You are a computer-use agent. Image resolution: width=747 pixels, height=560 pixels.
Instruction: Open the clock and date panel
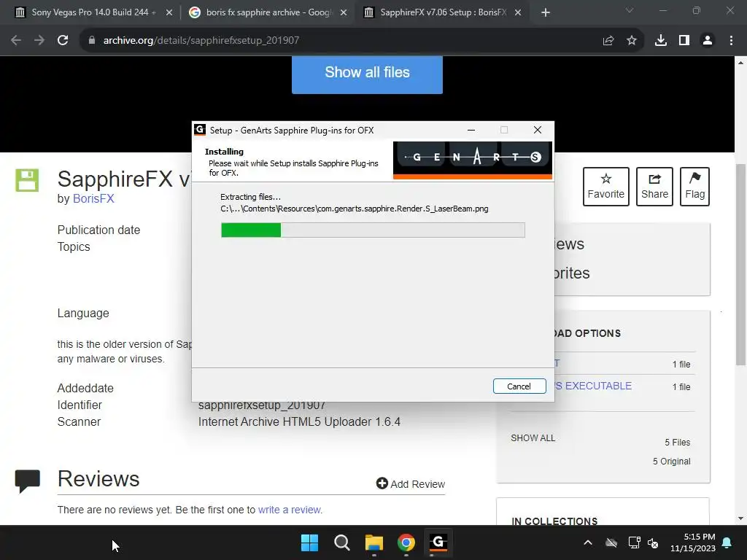(x=693, y=542)
